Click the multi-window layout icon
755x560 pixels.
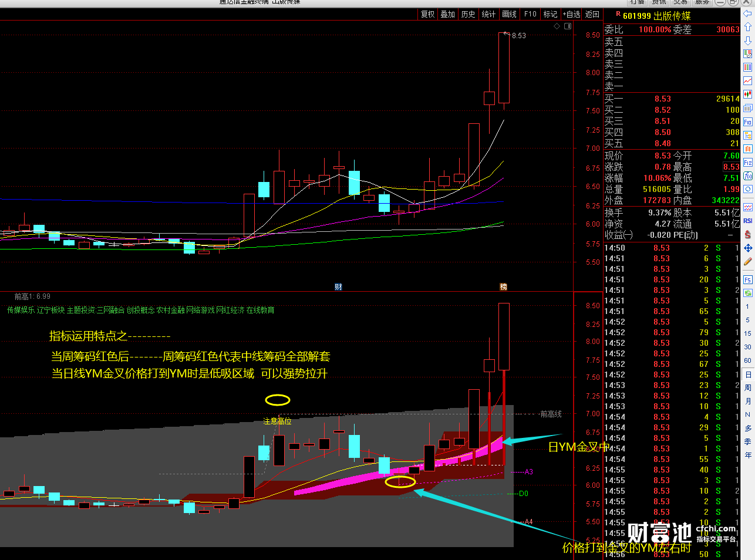click(748, 108)
